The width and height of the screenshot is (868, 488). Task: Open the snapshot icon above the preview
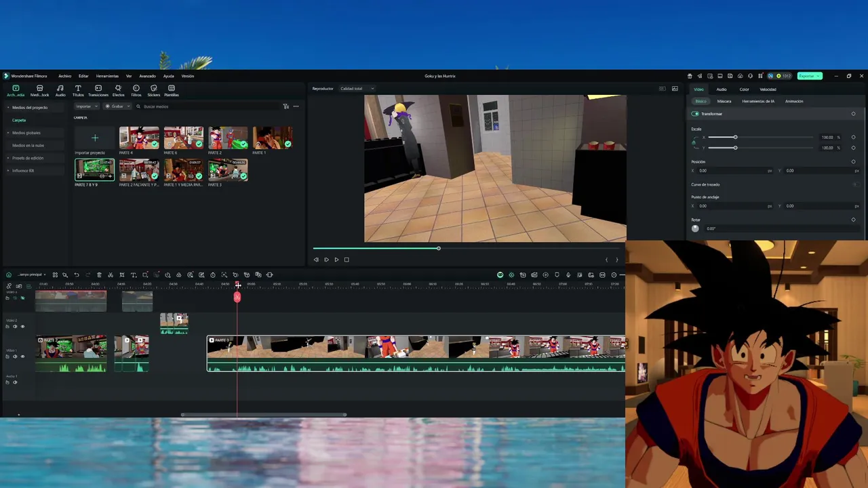pyautogui.click(x=675, y=89)
